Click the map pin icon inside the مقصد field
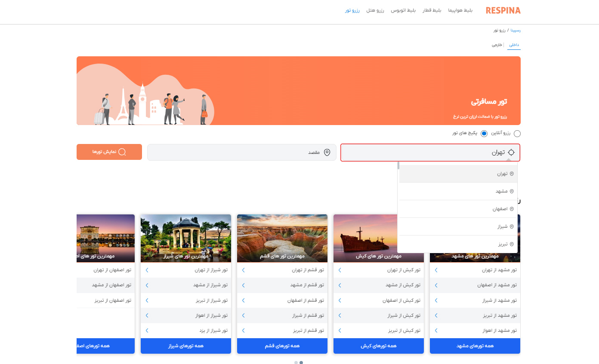Image resolution: width=599 pixels, height=364 pixels. (327, 152)
